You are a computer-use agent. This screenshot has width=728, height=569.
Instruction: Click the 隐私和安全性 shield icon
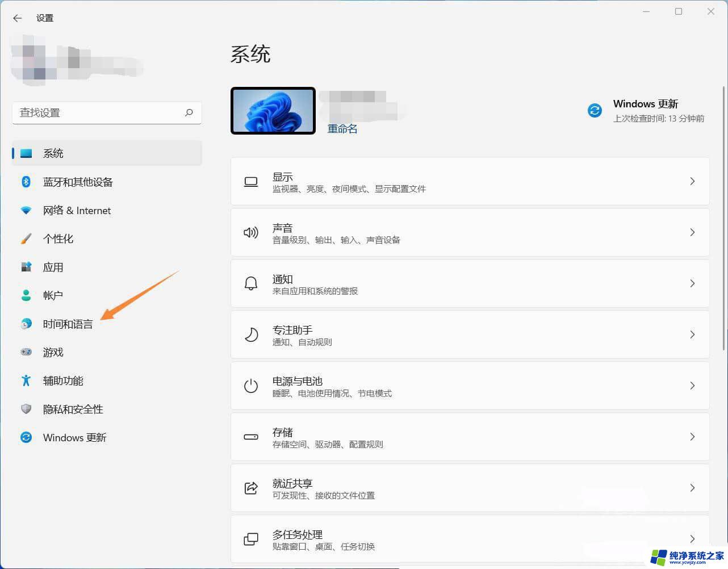point(26,409)
